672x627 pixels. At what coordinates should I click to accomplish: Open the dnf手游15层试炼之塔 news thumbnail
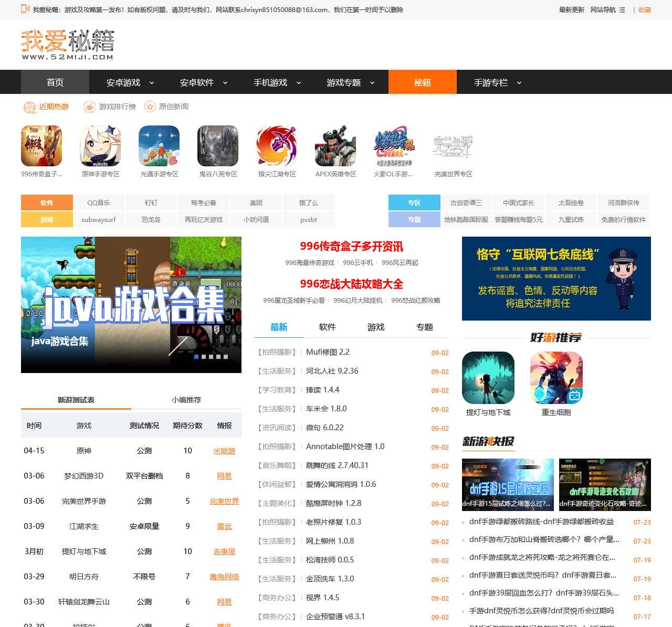point(507,484)
